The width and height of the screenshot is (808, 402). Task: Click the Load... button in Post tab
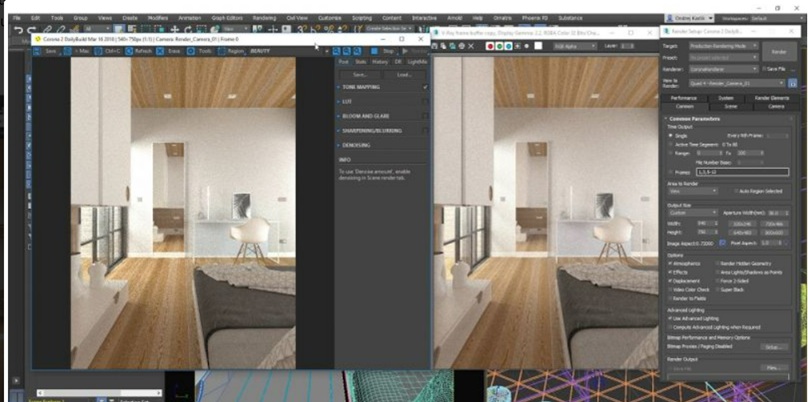(x=403, y=74)
